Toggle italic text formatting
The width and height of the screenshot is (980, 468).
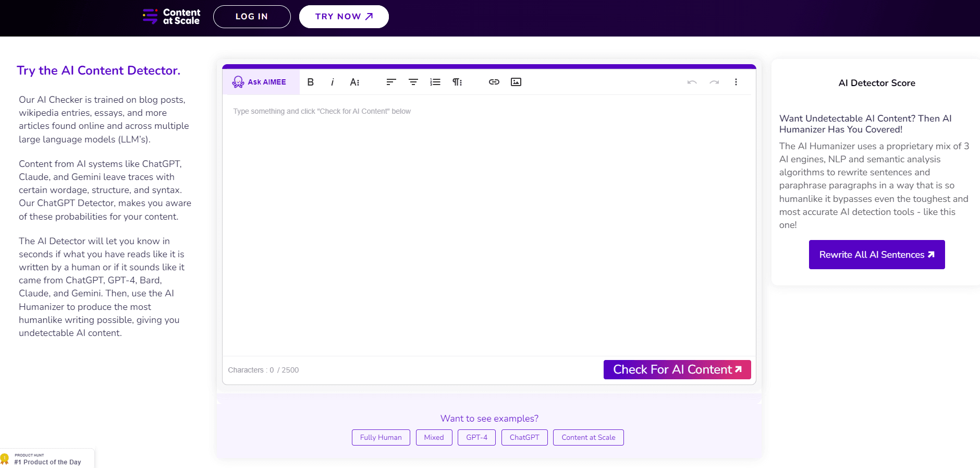click(x=332, y=82)
